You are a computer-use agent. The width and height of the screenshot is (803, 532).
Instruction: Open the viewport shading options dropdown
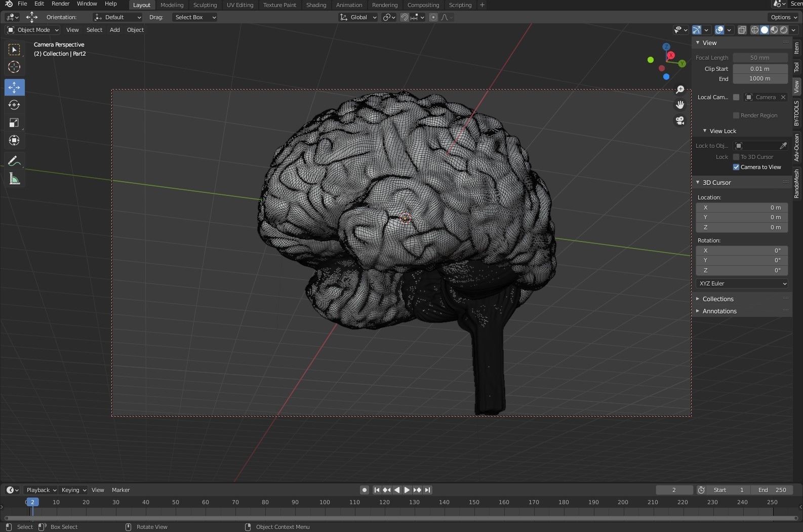pos(794,30)
